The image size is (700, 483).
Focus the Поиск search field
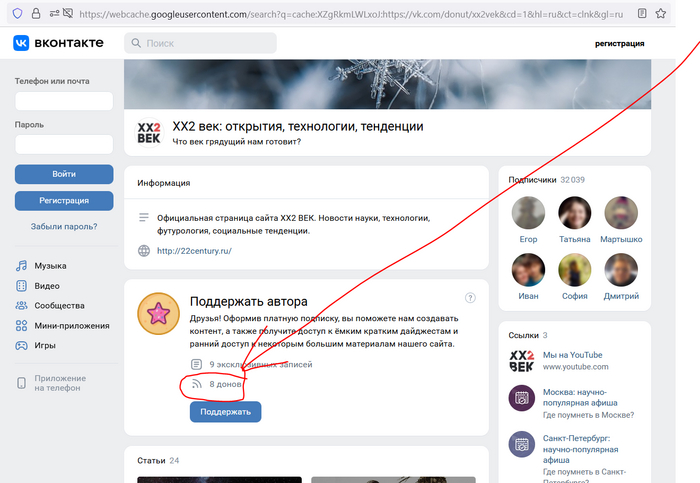coord(200,43)
